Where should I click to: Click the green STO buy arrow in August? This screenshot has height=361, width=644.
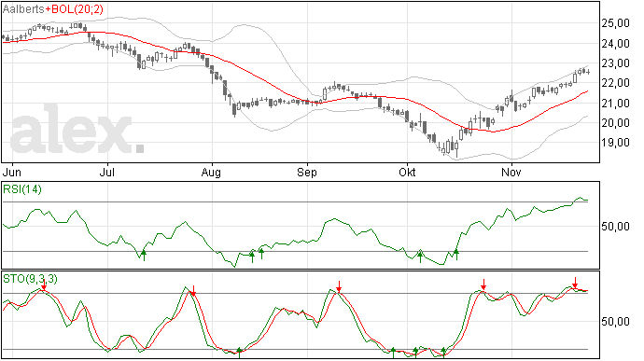tap(240, 353)
